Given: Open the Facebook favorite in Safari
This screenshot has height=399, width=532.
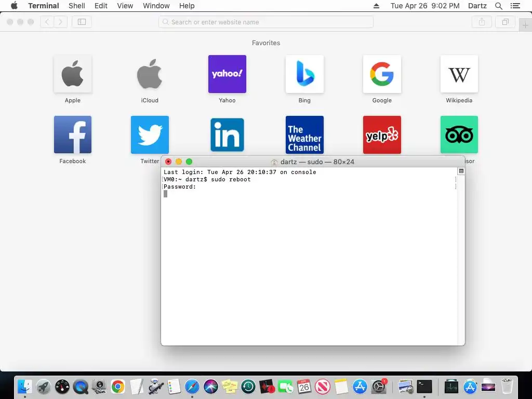Looking at the screenshot, I should tap(73, 135).
